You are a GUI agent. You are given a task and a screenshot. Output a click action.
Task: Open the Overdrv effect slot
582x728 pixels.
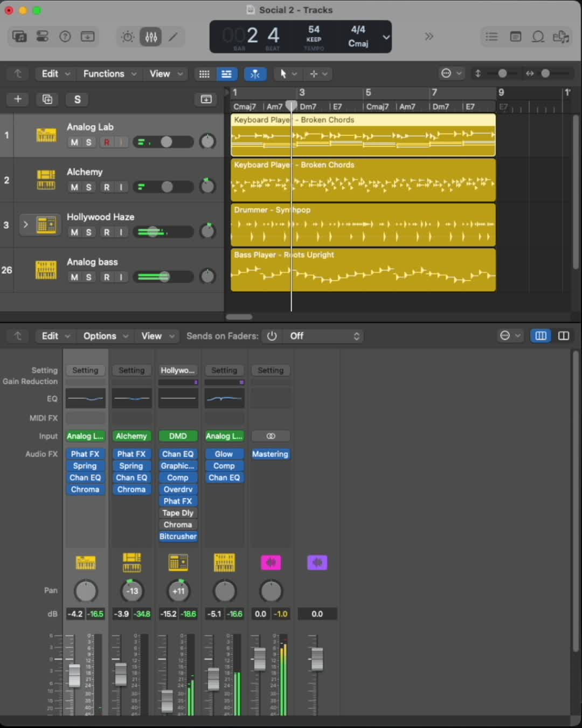coord(178,489)
